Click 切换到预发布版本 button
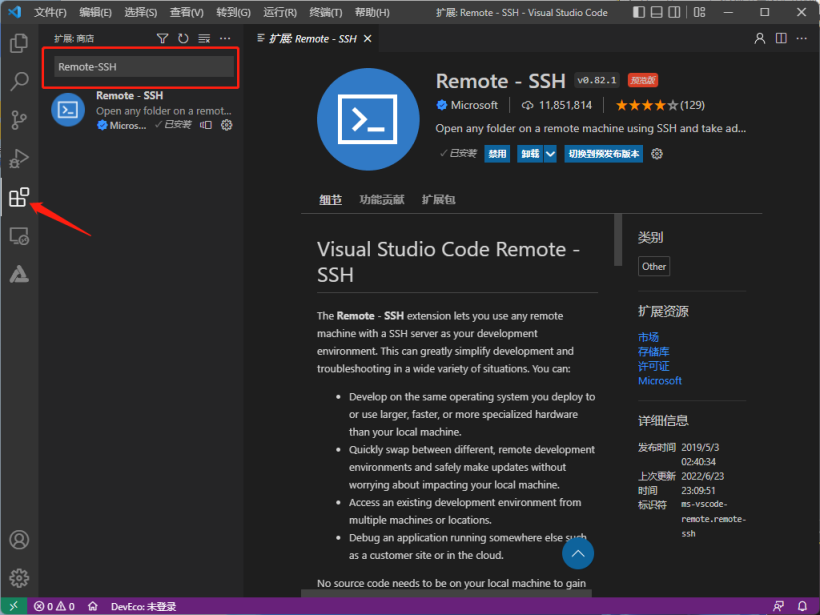 click(603, 154)
